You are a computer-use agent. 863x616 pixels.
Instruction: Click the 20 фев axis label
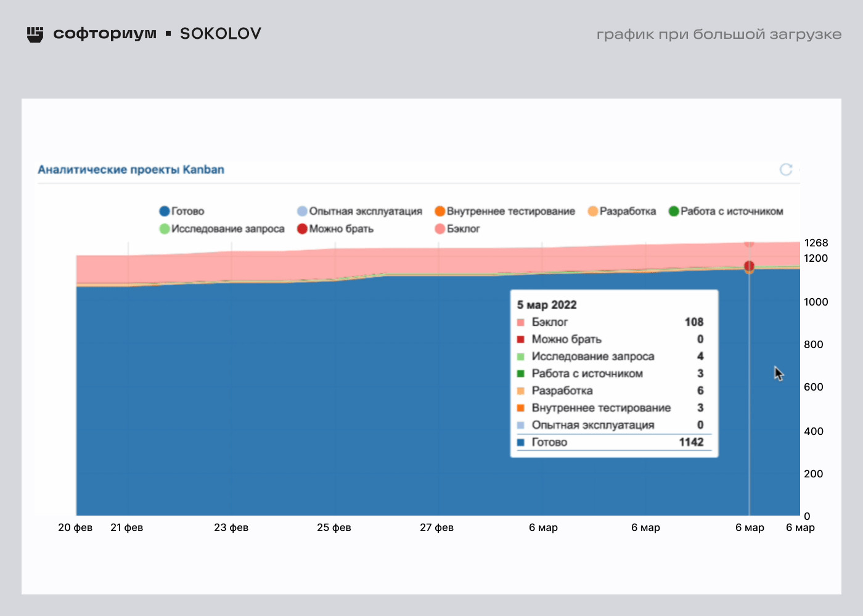click(x=75, y=528)
